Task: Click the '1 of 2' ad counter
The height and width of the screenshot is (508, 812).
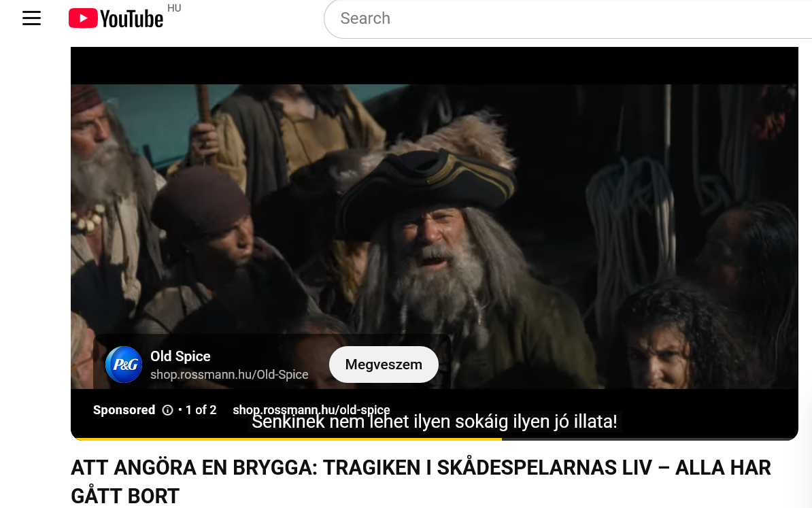Action: coord(201,410)
